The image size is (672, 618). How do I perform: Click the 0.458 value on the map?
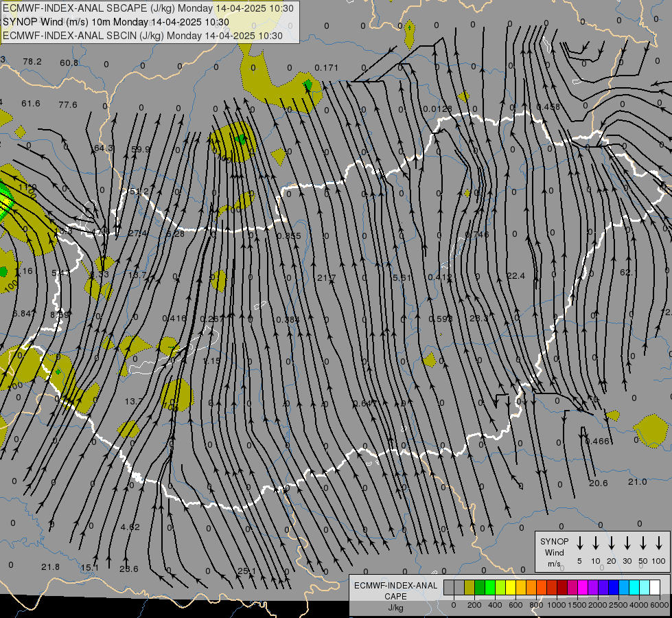[548, 107]
